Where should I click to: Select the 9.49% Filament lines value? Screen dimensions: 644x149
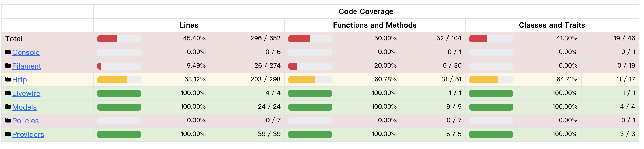coord(196,65)
